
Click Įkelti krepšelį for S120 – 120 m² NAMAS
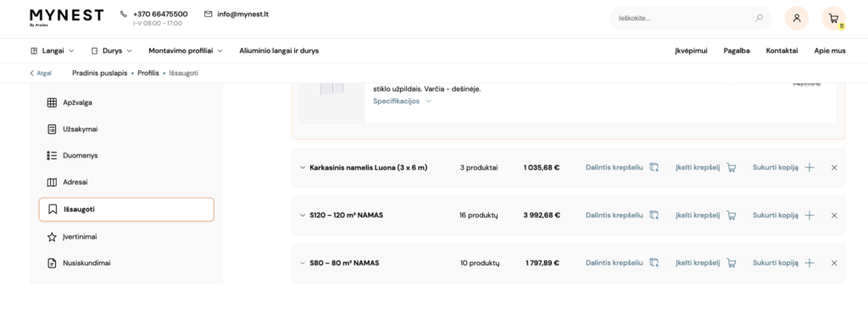click(698, 215)
